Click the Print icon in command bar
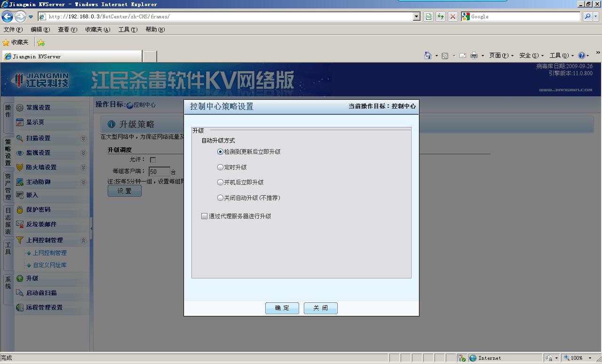602x364 pixels. click(x=474, y=55)
